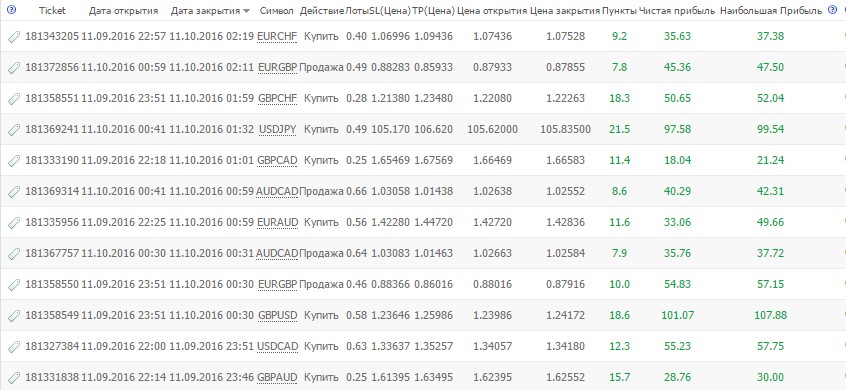Click lots value 0.66
Screen dimensions: 846x390
click(357, 191)
